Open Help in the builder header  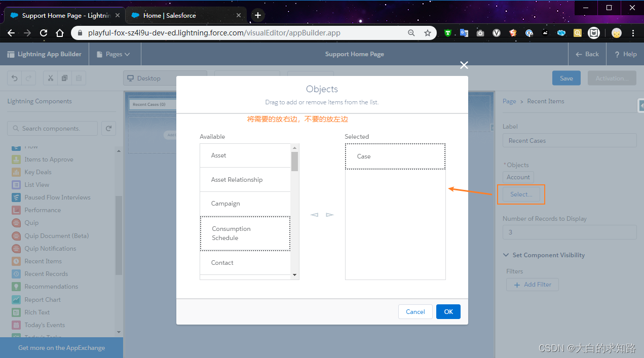625,54
